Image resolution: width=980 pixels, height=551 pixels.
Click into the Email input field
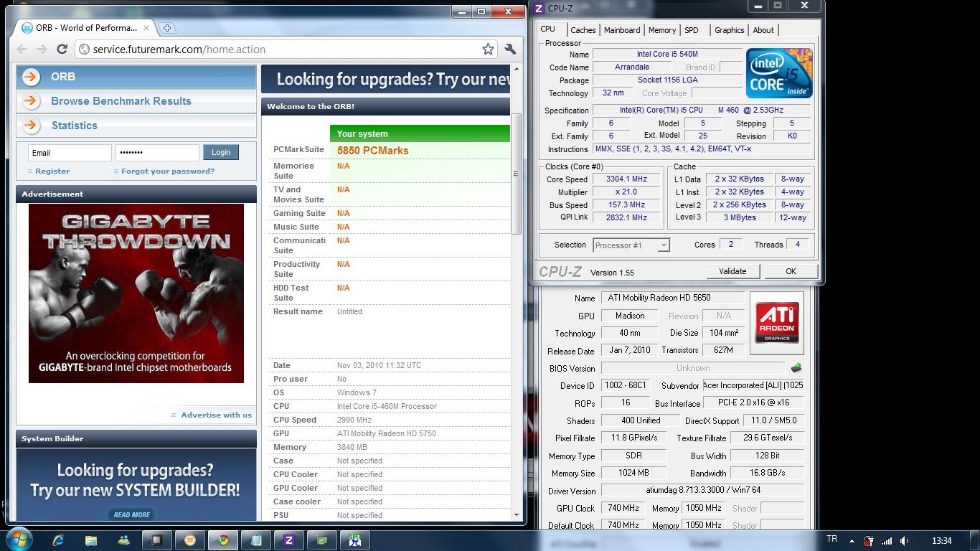pyautogui.click(x=70, y=153)
